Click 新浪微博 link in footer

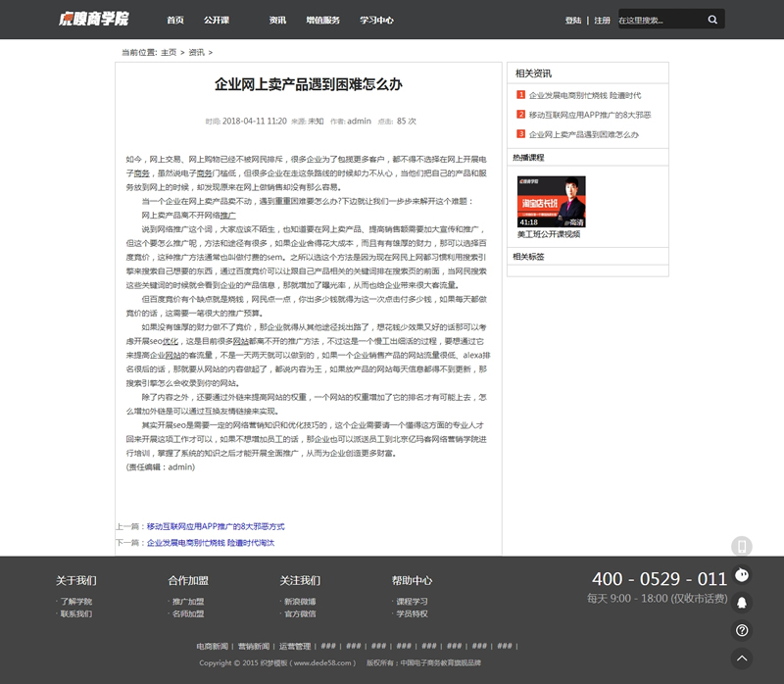pyautogui.click(x=299, y=601)
